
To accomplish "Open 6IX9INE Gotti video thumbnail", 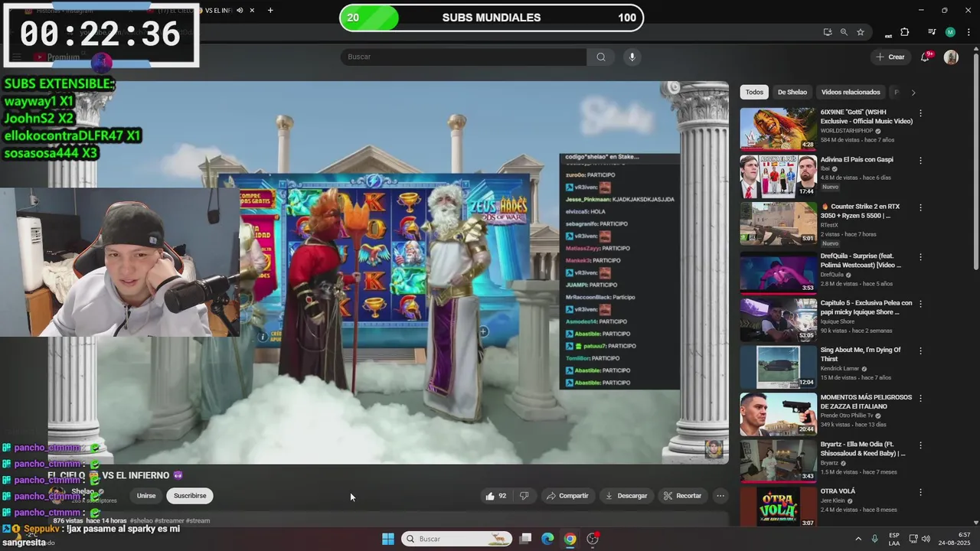I will click(x=778, y=129).
